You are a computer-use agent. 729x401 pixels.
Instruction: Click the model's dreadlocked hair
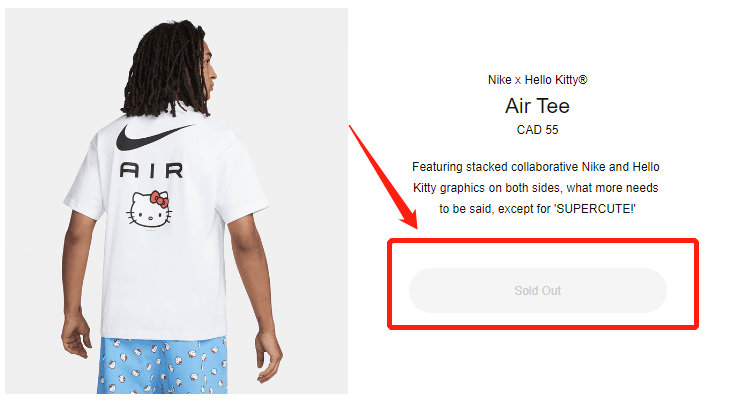[x=165, y=70]
